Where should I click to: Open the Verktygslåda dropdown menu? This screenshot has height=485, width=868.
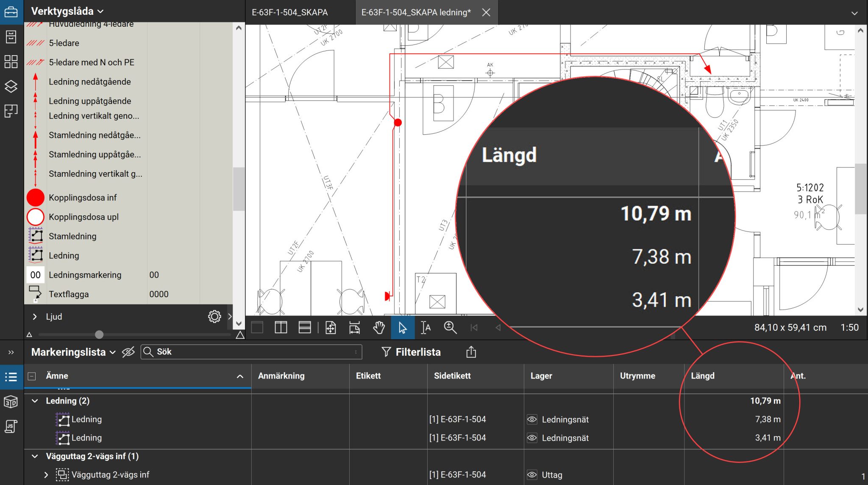pos(67,11)
